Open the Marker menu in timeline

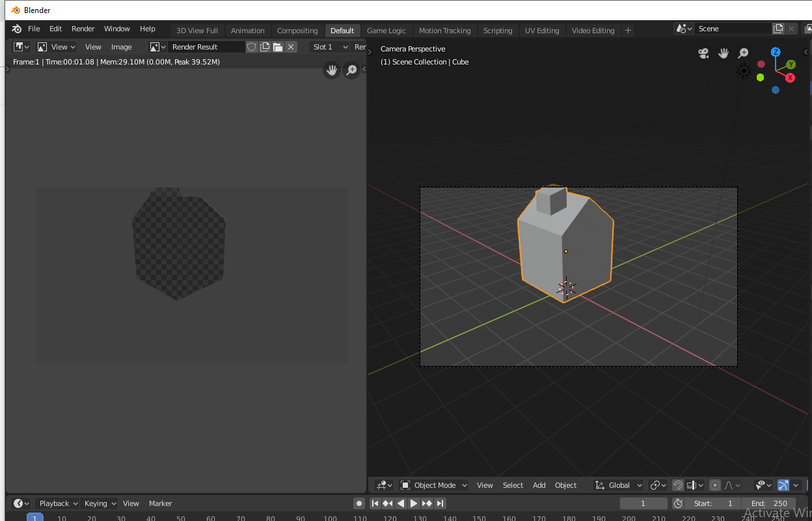pyautogui.click(x=161, y=503)
